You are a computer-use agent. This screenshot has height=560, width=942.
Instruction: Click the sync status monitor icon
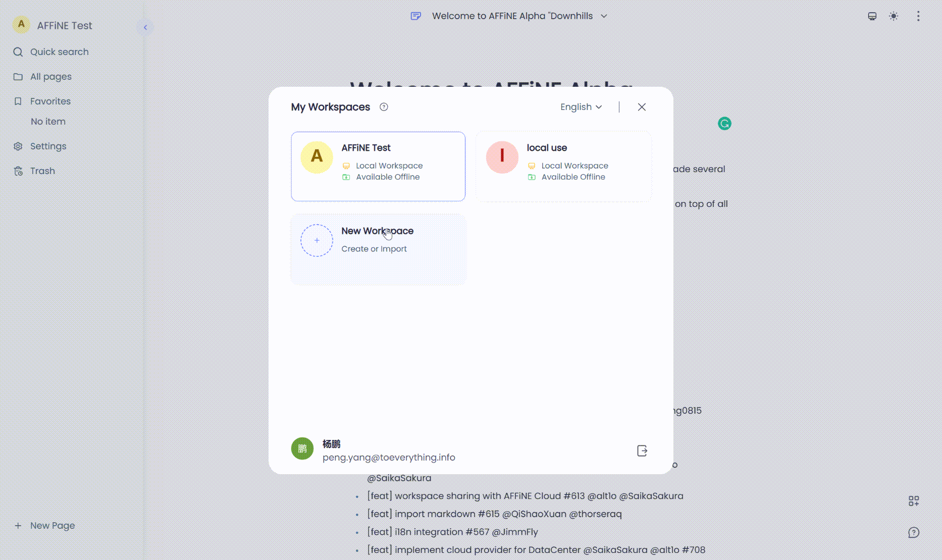[x=872, y=16]
